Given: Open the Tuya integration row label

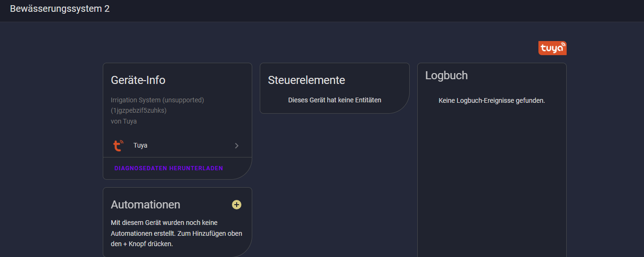Looking at the screenshot, I should coord(140,145).
